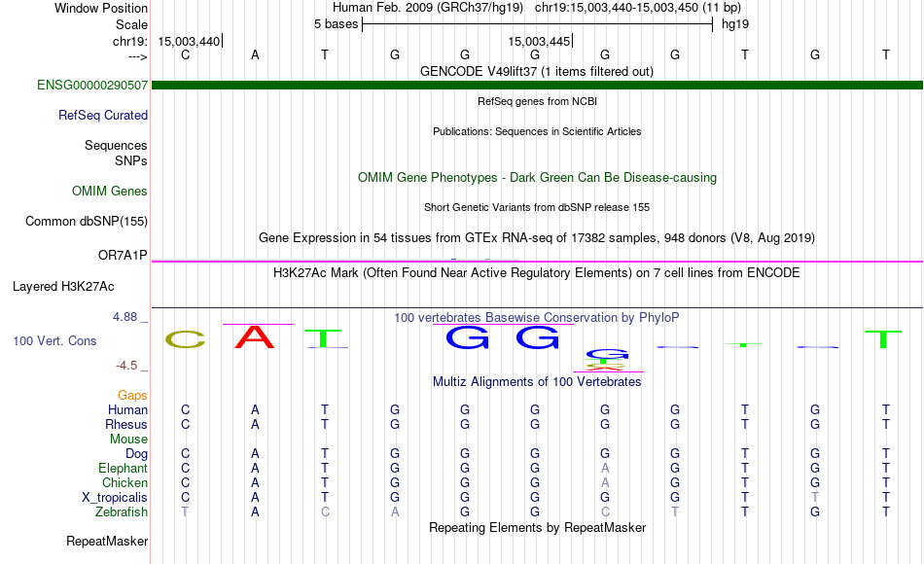Select the Rhesus species row label
Screen dimensions: 924x564
[126, 424]
